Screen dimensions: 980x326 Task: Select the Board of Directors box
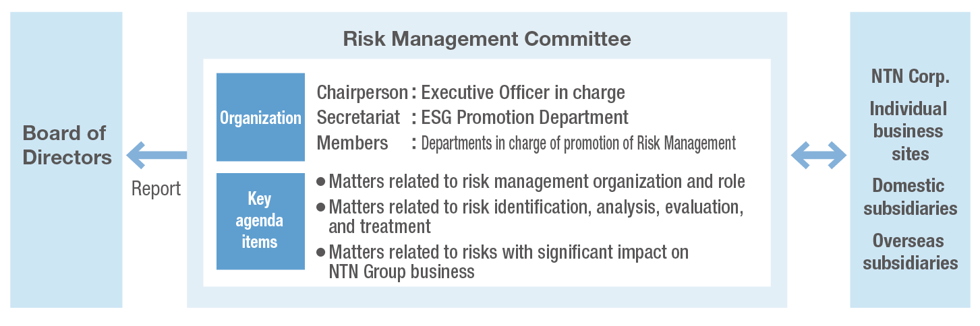click(x=66, y=160)
